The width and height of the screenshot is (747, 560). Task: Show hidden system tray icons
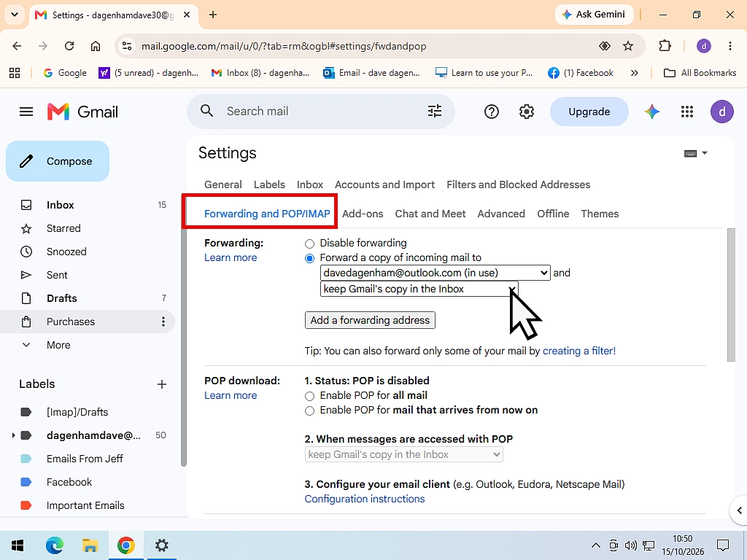pos(595,545)
